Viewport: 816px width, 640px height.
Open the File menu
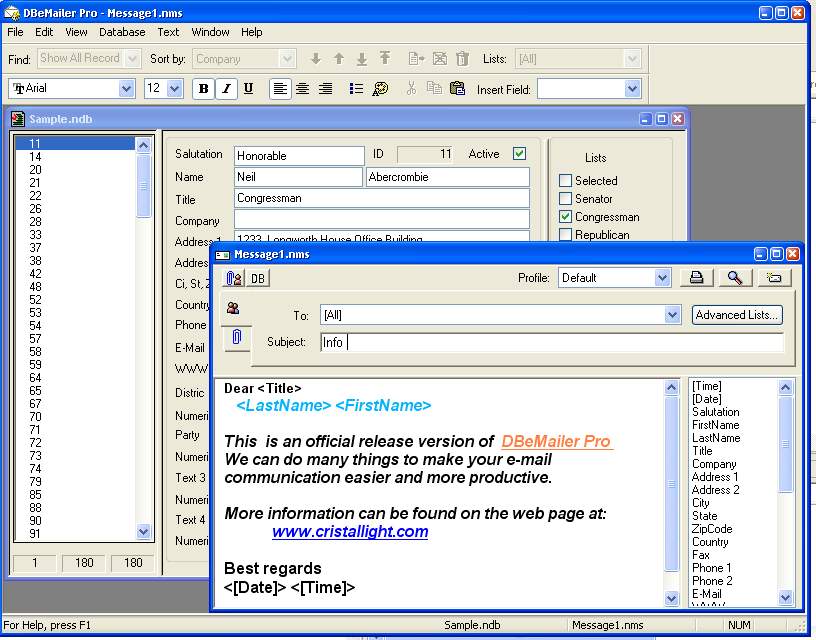coord(15,32)
